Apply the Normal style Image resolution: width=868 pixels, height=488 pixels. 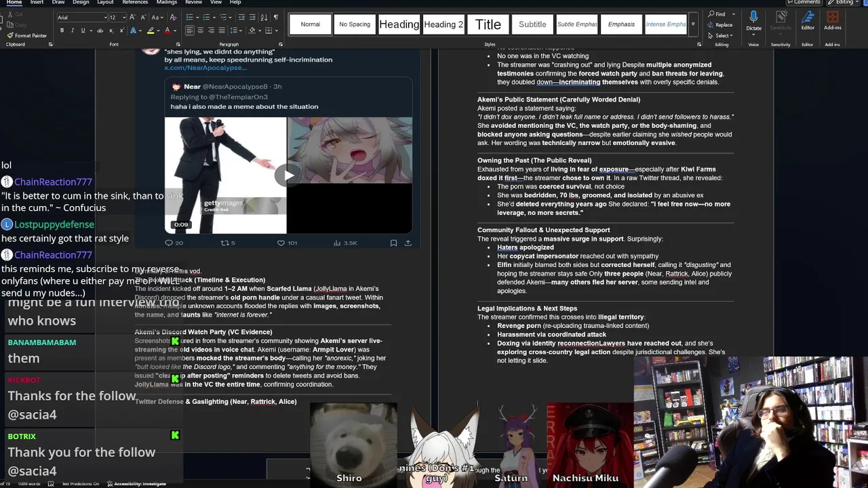coord(311,24)
